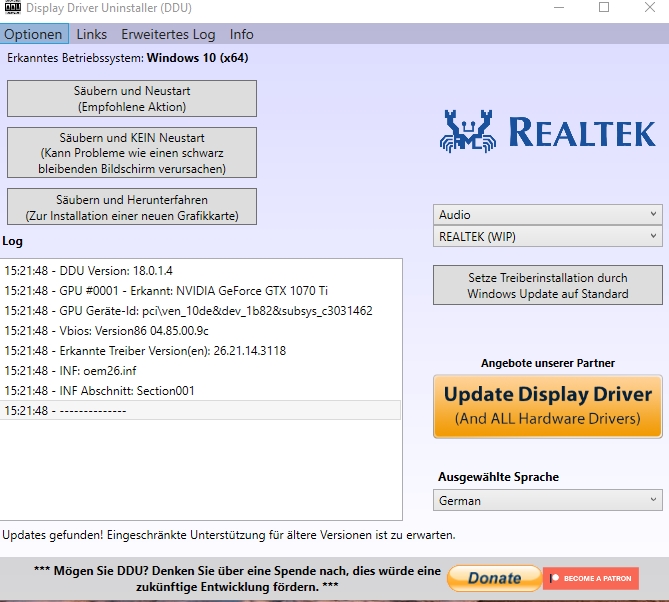Image resolution: width=669 pixels, height=602 pixels.
Task: Select log line 'DDU Version: 18.0.1.4'
Action: 201,271
